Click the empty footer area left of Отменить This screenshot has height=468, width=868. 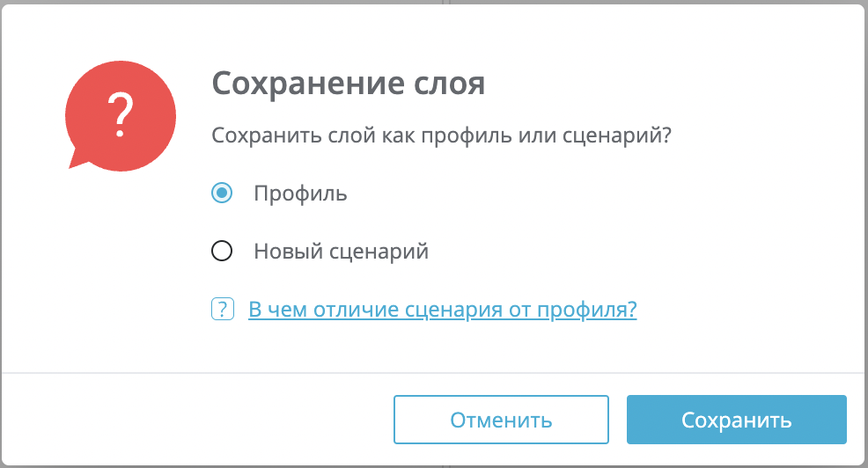coord(197,420)
